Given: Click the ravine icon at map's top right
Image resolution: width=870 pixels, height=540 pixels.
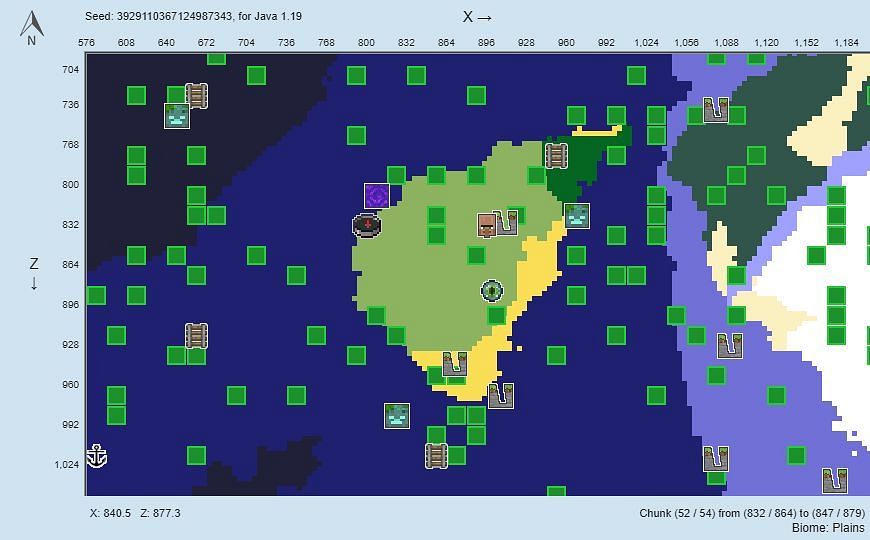Looking at the screenshot, I should [716, 109].
